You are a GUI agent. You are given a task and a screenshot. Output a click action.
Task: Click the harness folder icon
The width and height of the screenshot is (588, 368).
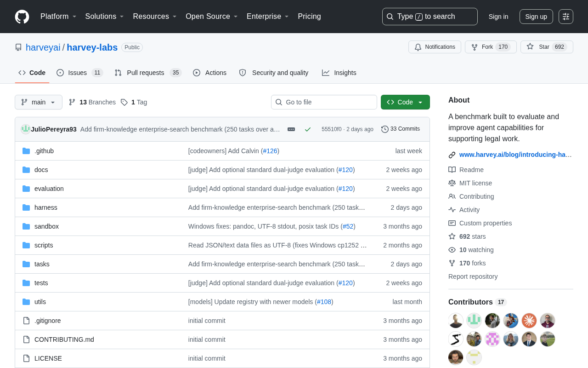pyautogui.click(x=26, y=207)
